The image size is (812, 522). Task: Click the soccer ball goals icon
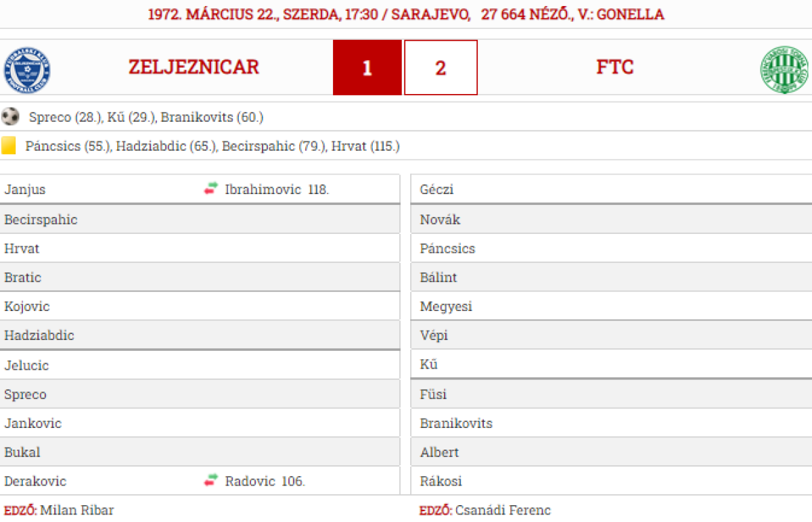10,117
